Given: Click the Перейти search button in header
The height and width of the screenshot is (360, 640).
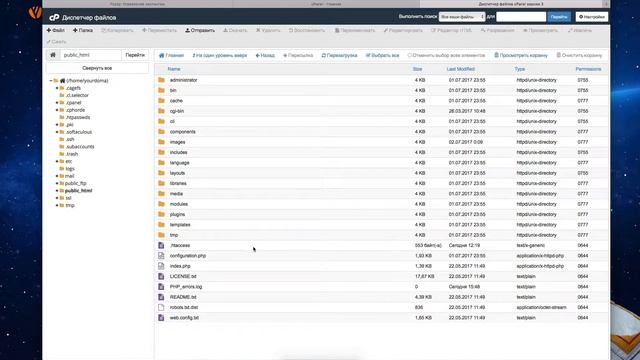Looking at the screenshot, I should pyautogui.click(x=559, y=17).
